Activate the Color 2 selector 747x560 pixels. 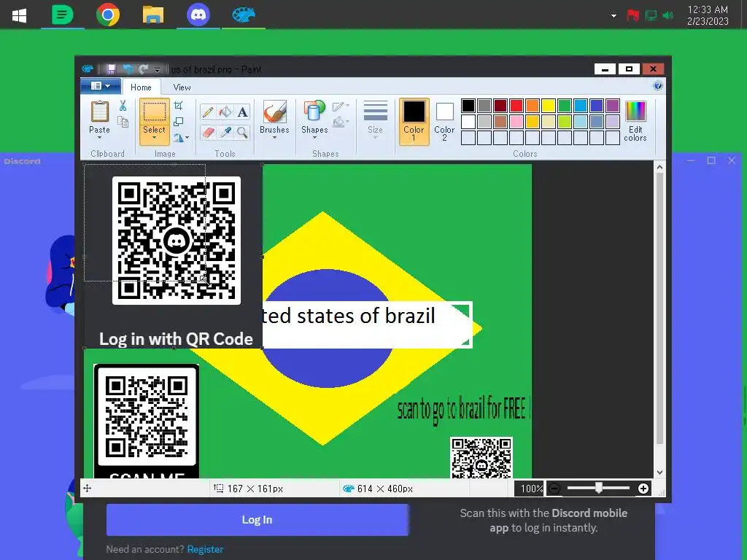pos(444,122)
